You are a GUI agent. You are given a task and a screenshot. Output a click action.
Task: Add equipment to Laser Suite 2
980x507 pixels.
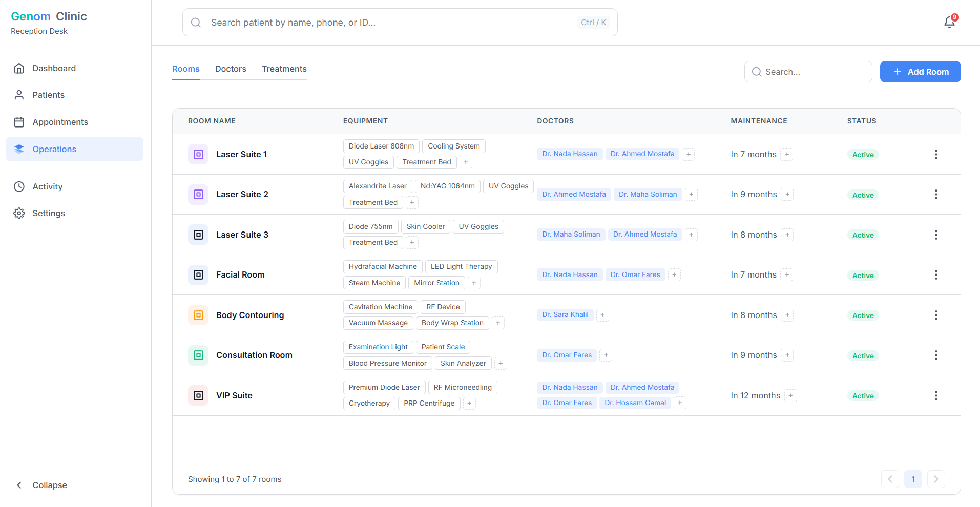pos(412,202)
